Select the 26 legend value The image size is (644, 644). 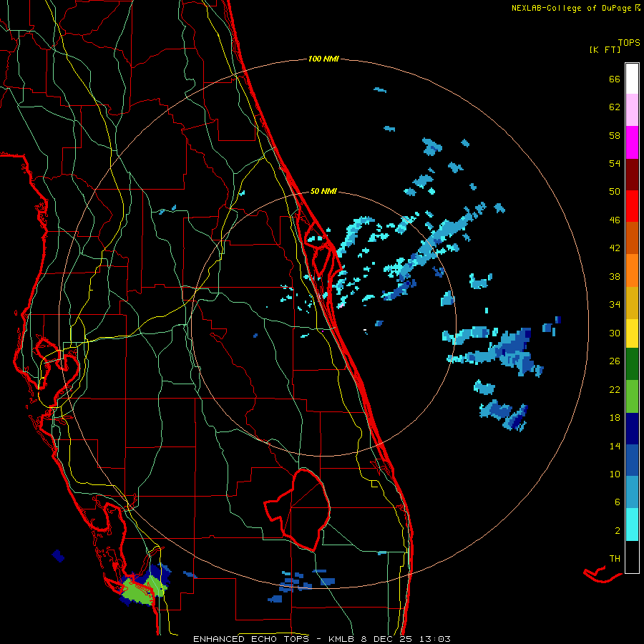pos(615,361)
